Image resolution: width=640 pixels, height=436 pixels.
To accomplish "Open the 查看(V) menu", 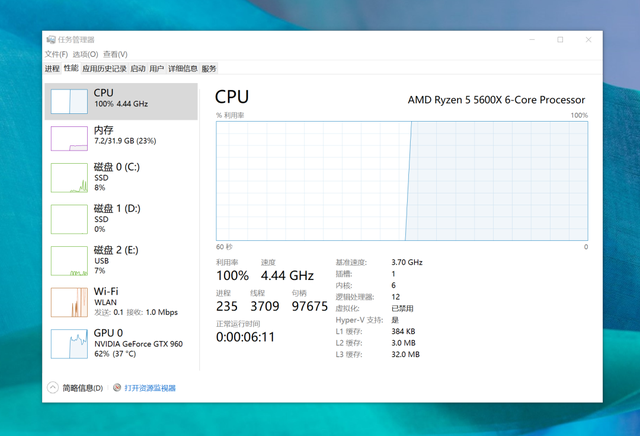I will tap(115, 54).
